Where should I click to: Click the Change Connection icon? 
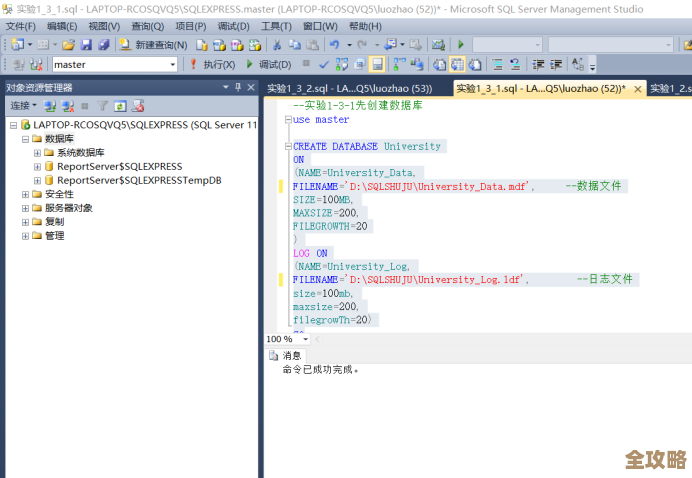point(36,65)
